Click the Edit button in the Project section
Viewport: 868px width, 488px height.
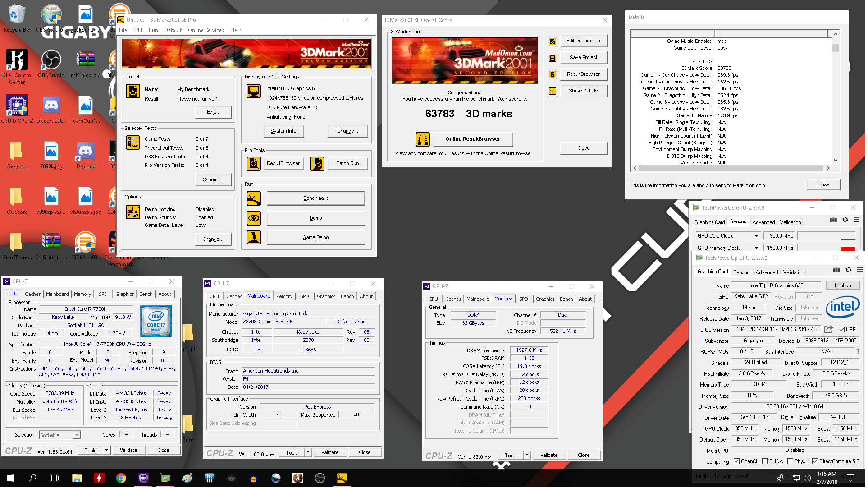pyautogui.click(x=215, y=113)
